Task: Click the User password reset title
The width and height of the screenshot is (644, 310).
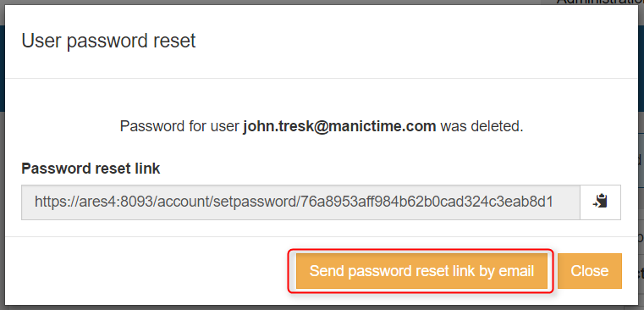Action: click(x=108, y=42)
